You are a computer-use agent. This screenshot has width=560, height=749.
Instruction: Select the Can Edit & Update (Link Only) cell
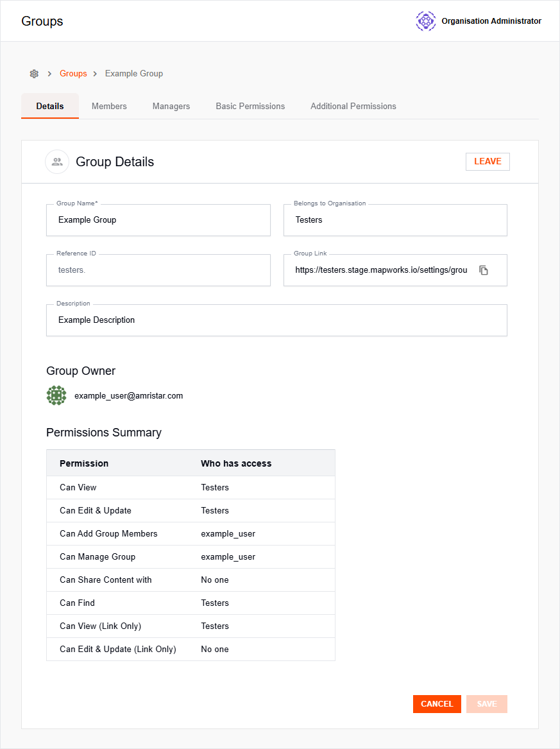[118, 649]
